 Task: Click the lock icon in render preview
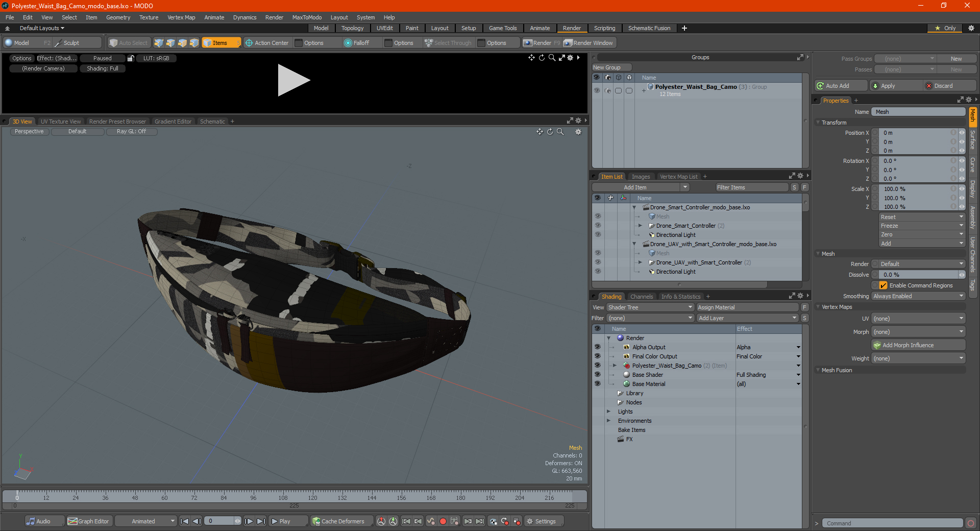[131, 58]
